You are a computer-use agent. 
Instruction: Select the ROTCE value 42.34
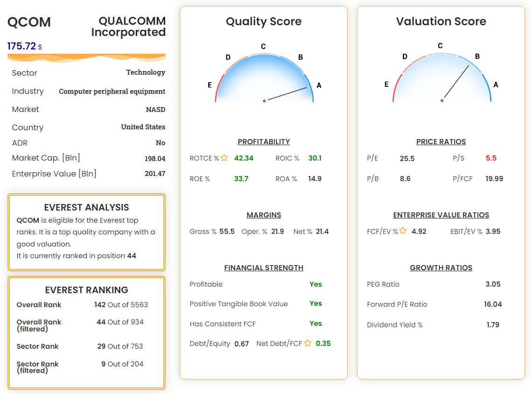[244, 158]
